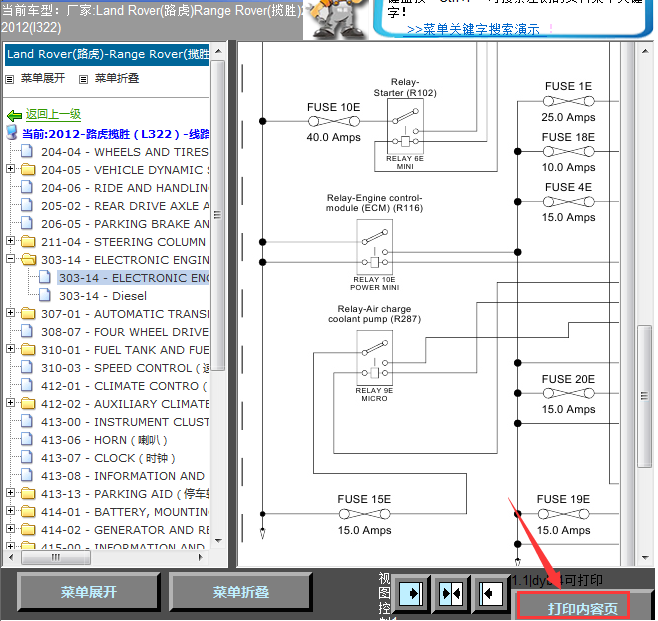658x621 pixels.
Task: Click tree panel scroll up arrow
Action: point(218,51)
